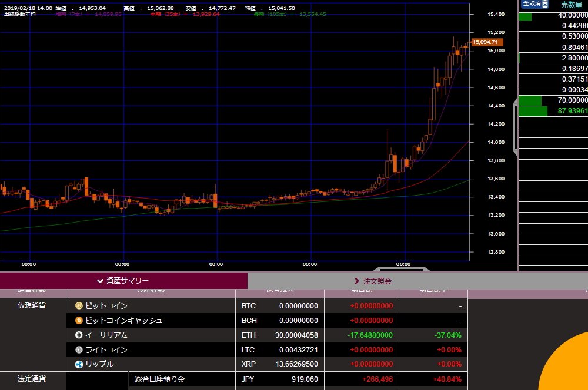Select the 2.80000 sell quantity row

click(553, 58)
